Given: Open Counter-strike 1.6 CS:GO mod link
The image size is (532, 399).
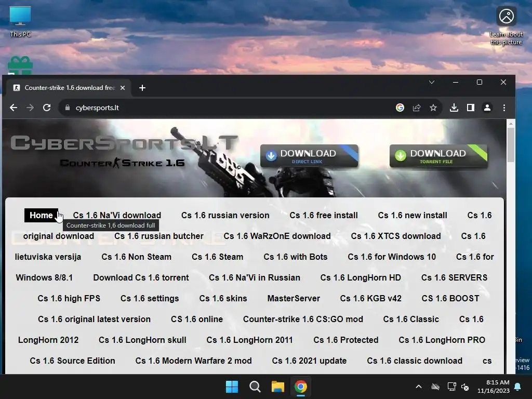Looking at the screenshot, I should click(x=303, y=319).
